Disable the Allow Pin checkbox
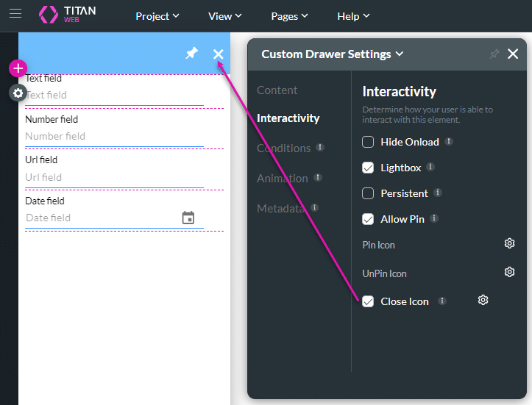This screenshot has width=532, height=405. coord(369,219)
